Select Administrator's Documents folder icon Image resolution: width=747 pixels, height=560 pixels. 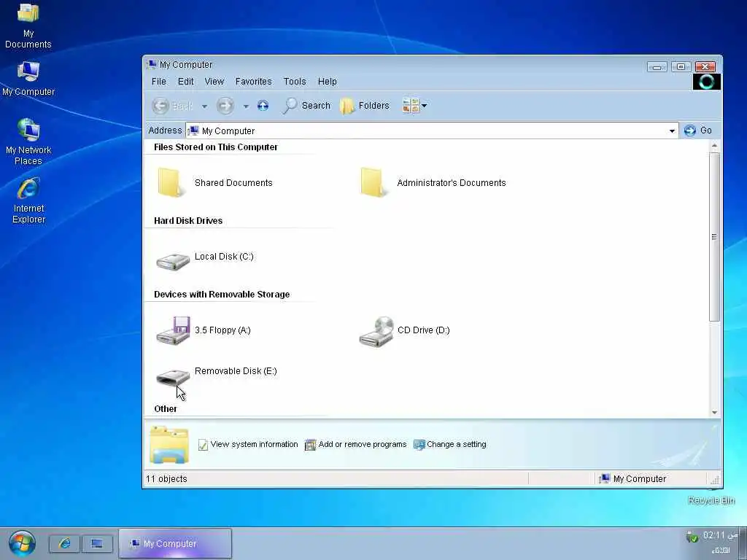tap(373, 182)
